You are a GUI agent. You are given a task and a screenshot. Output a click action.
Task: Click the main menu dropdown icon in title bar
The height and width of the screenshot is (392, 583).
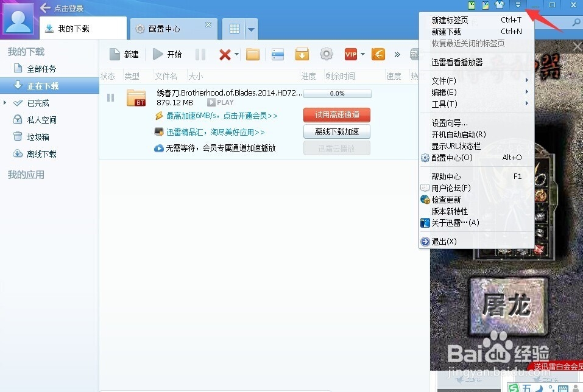pos(518,5)
